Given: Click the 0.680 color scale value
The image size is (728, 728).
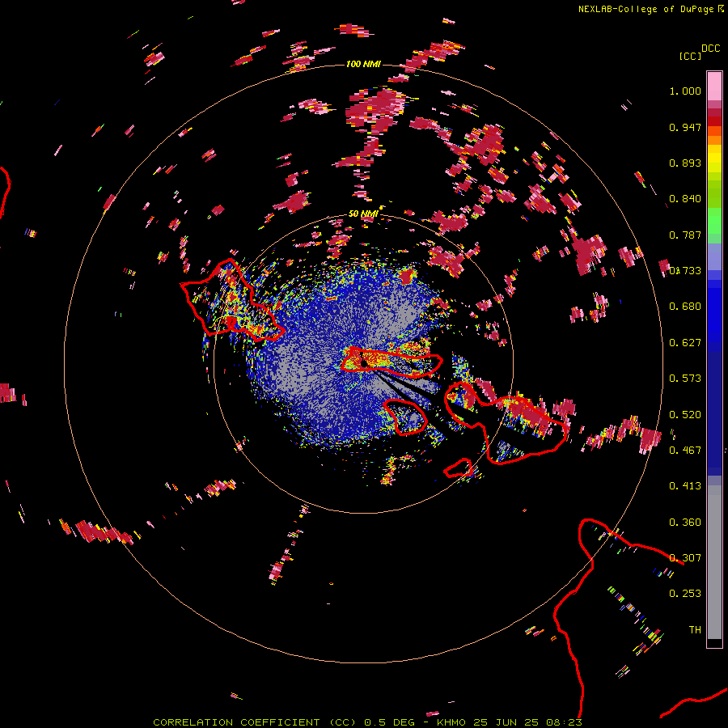Looking at the screenshot, I should (x=685, y=307).
